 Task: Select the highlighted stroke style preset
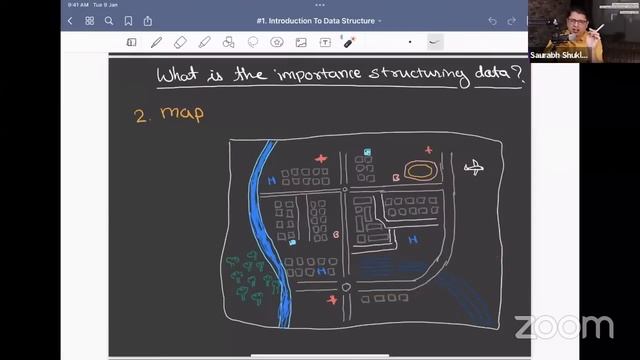pyautogui.click(x=435, y=42)
